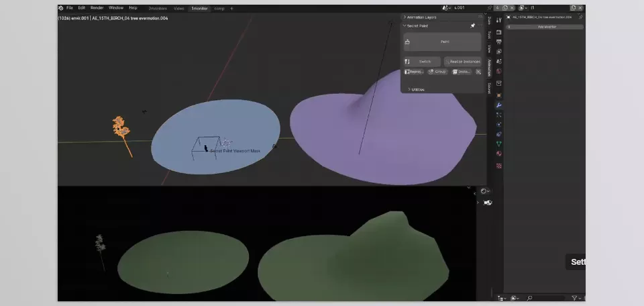Viewport: 644px width, 306px height.
Task: Remove the view layer with X
Action: click(580, 8)
